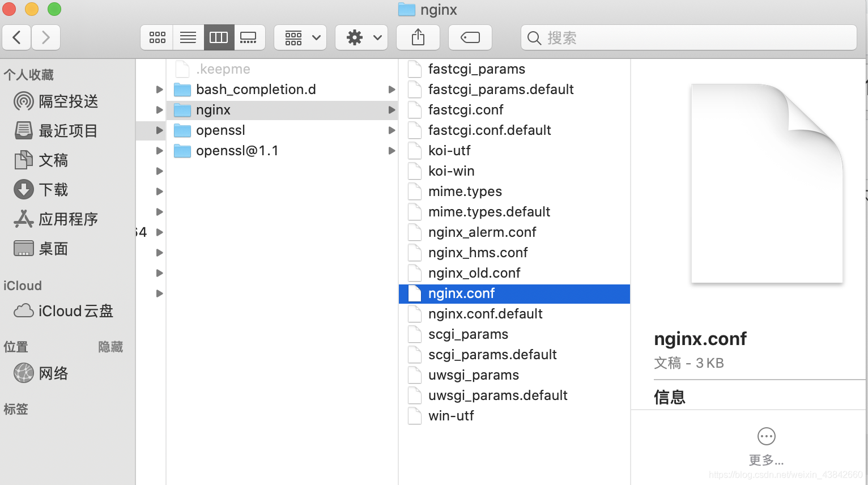Select the win-utf file
The image size is (868, 485).
(x=514, y=416)
